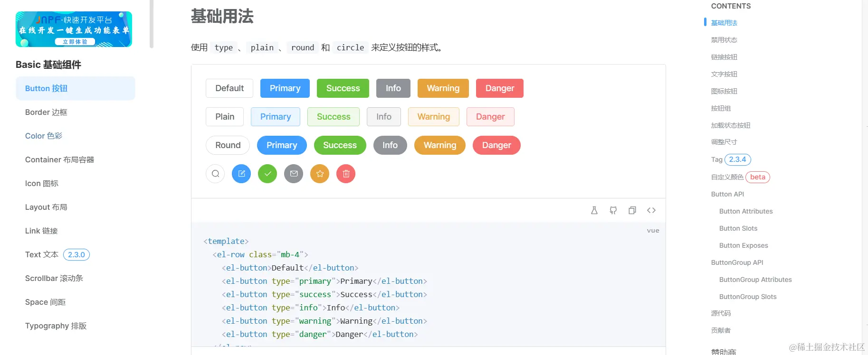Viewport: 868px width, 355px height.
Task: Jump to ButtonGroup Slots in contents
Action: 748,297
